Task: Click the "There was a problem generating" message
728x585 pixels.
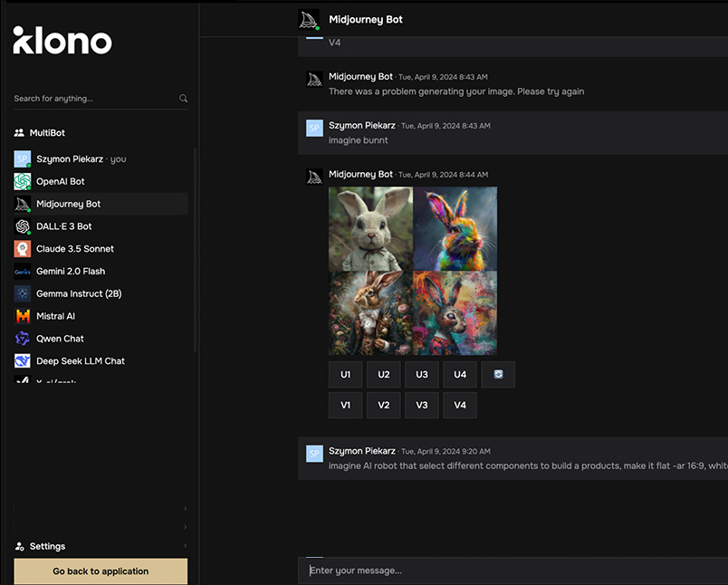Action: coord(456,91)
